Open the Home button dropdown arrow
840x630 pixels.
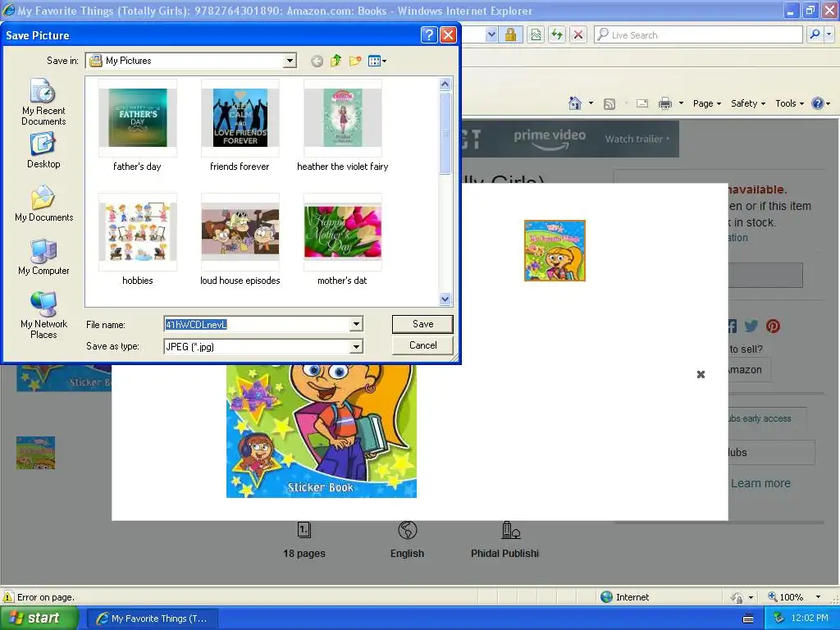click(x=591, y=103)
